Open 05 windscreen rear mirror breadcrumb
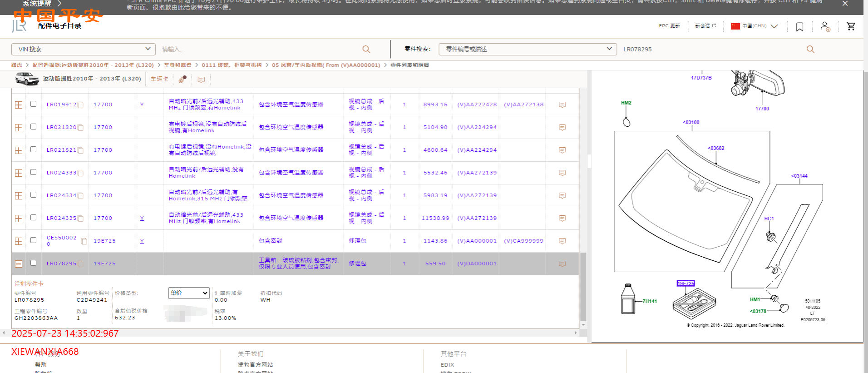The image size is (868, 373). pos(326,65)
